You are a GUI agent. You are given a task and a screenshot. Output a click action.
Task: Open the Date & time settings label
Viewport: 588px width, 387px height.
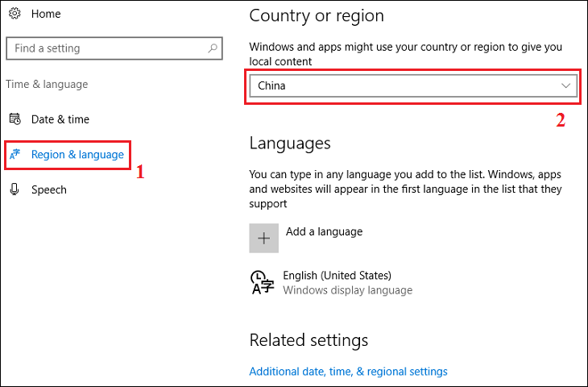pos(60,119)
